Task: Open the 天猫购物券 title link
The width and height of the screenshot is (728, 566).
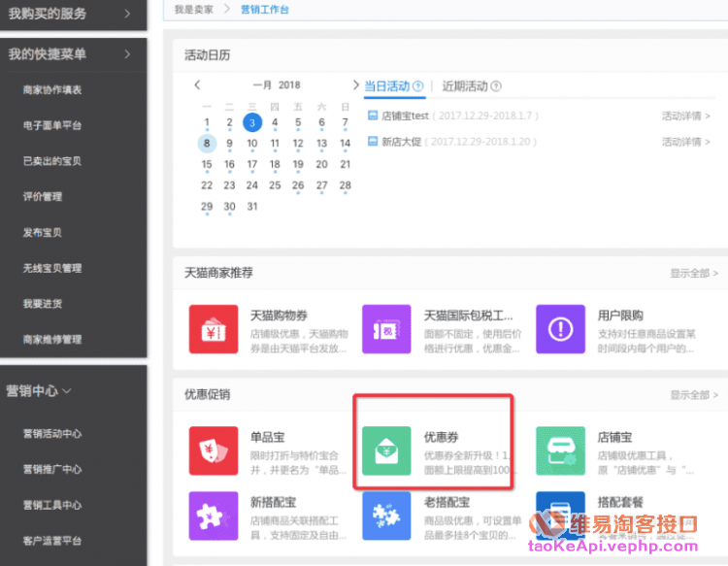Action: 279,316
